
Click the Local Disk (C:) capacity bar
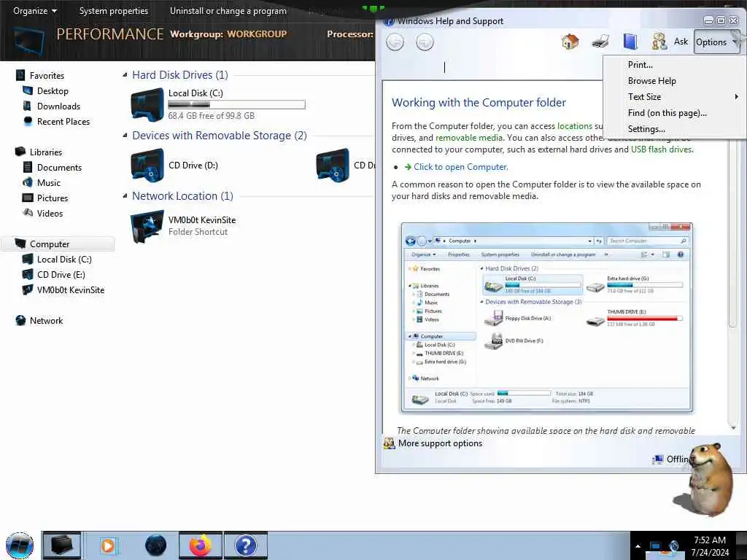coord(236,104)
